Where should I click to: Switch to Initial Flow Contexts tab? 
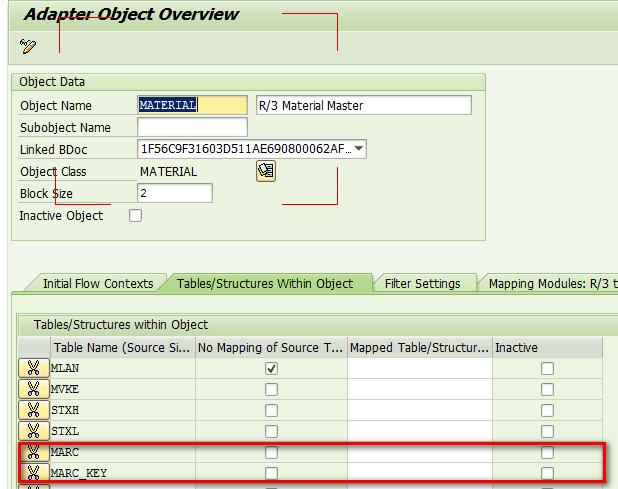pyautogui.click(x=98, y=284)
